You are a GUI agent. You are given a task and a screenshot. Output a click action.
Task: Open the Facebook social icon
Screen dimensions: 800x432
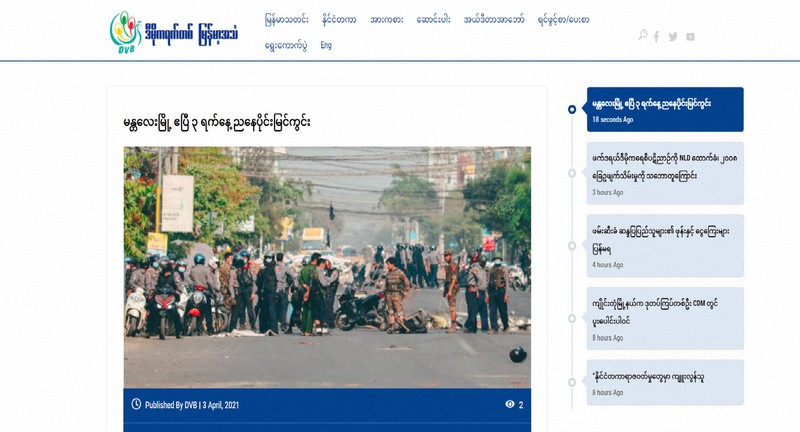pos(657,37)
